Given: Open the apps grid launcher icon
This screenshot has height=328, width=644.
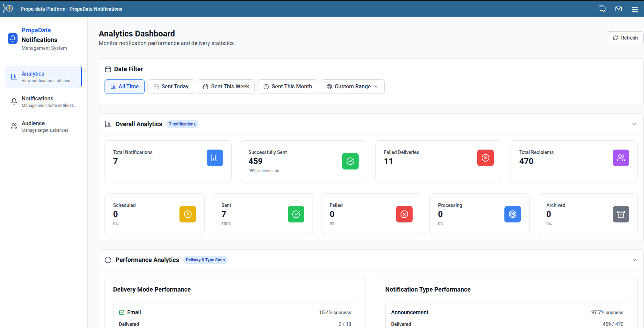Looking at the screenshot, I should [x=635, y=9].
